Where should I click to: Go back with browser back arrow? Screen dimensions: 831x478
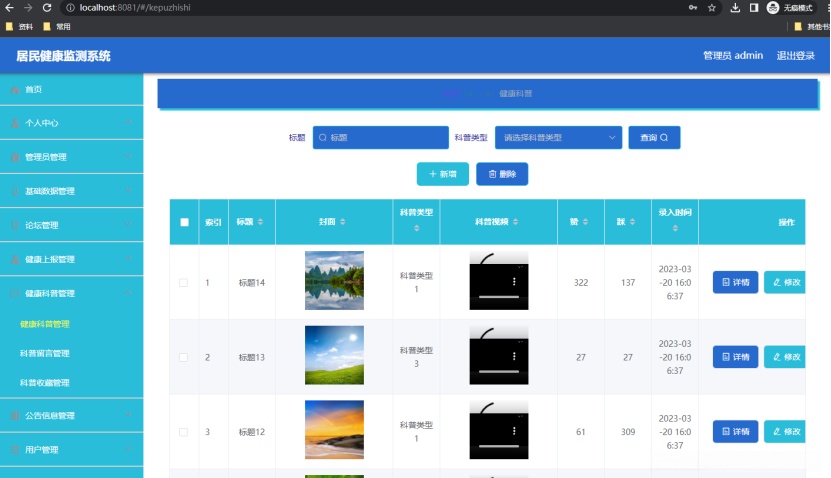pos(9,7)
